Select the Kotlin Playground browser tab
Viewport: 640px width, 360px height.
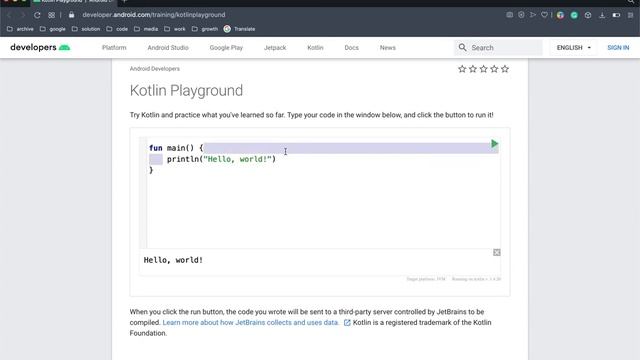click(x=73, y=2)
